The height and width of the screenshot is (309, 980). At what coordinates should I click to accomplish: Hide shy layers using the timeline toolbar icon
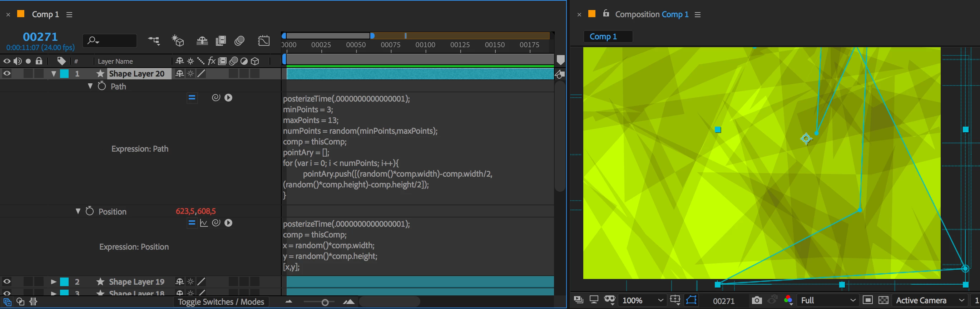202,41
